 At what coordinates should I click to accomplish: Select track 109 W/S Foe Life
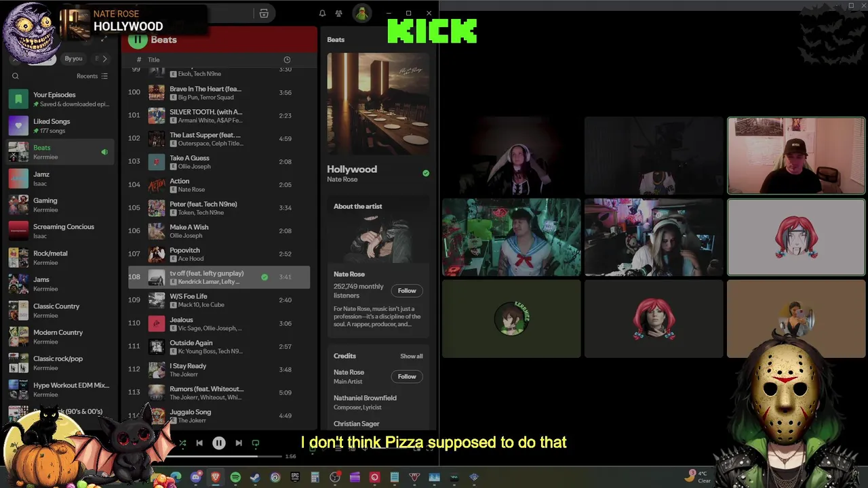click(219, 300)
